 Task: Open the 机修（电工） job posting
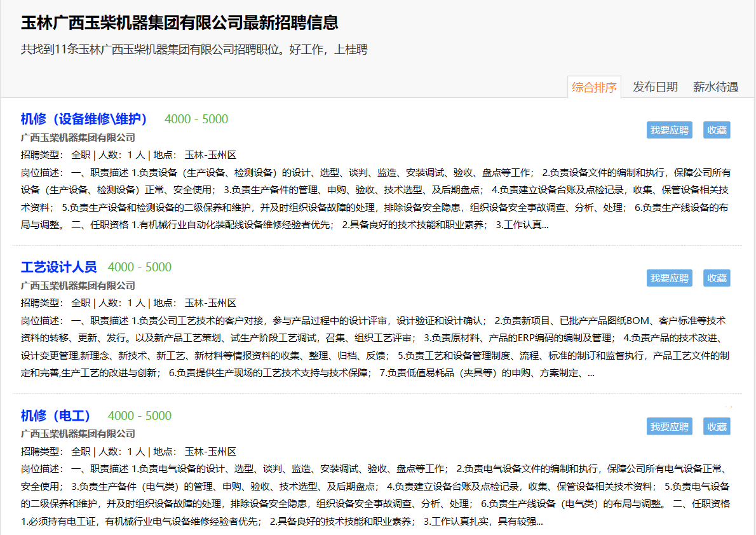[56, 416]
